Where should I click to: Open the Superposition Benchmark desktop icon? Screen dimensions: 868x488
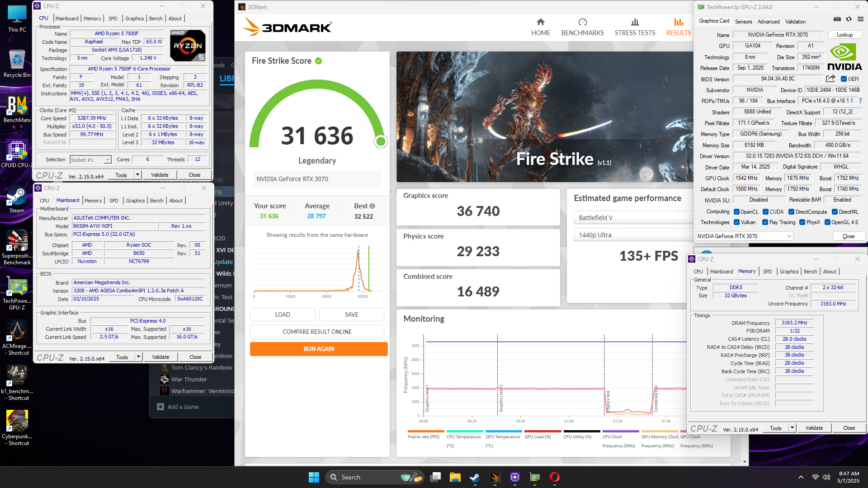point(17,247)
